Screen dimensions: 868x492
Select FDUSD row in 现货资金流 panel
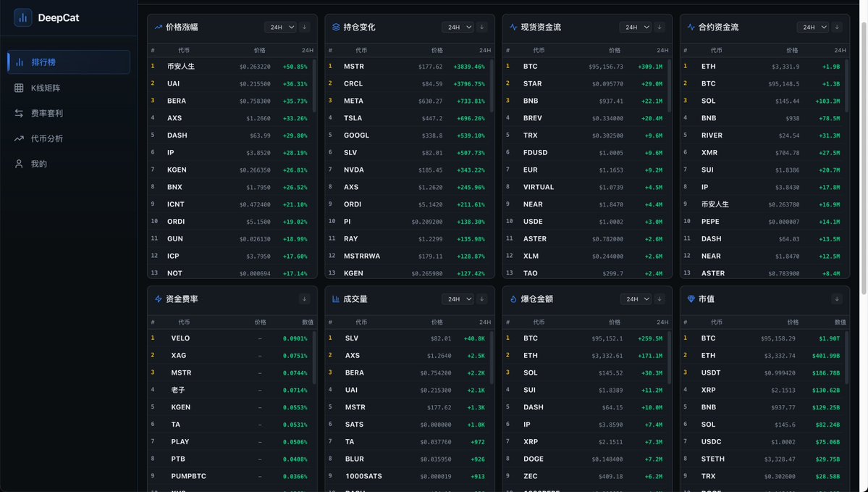pos(584,152)
